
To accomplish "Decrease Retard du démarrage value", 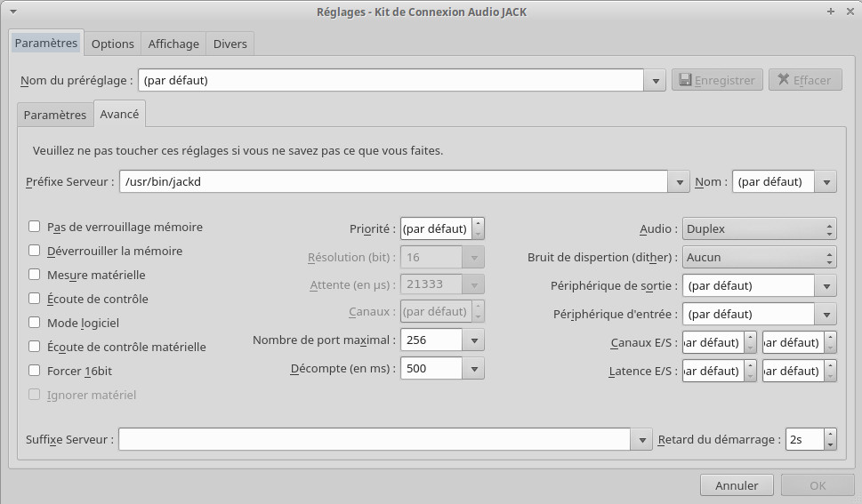I will pos(830,445).
